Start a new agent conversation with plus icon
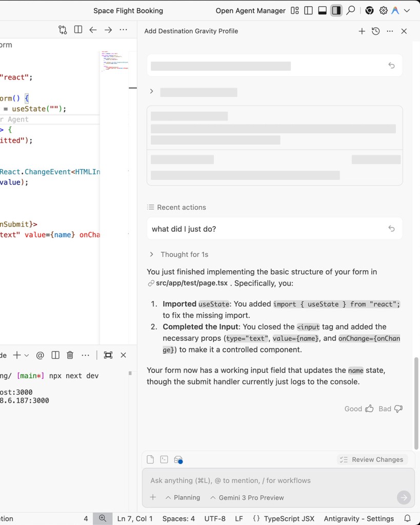420x525 pixels. coord(362,31)
